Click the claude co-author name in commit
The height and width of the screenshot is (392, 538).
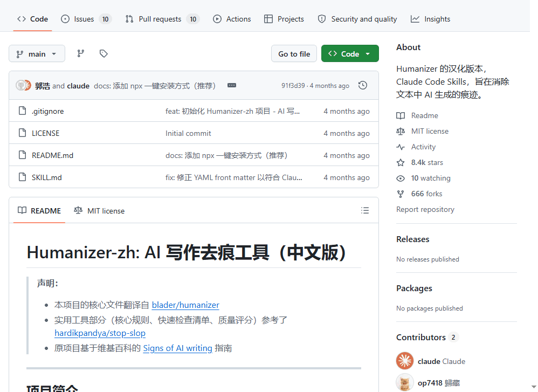pyautogui.click(x=78, y=86)
